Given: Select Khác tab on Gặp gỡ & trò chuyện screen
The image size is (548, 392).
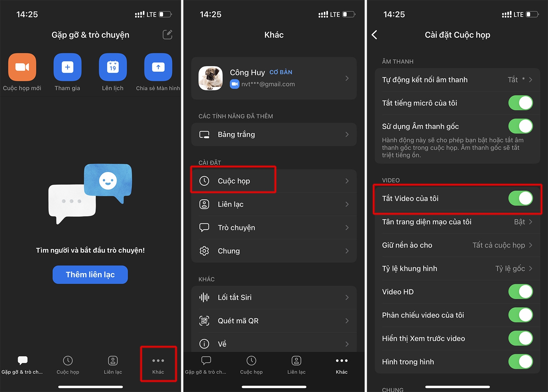Looking at the screenshot, I should [x=158, y=364].
